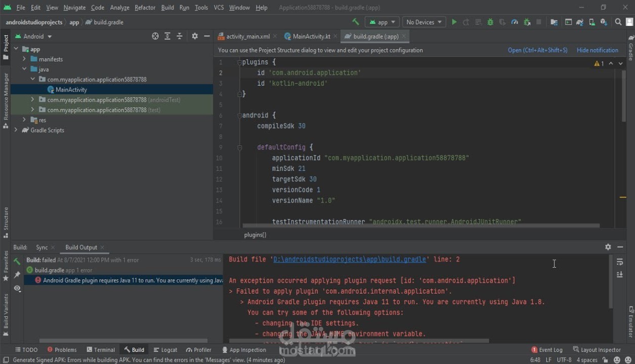This screenshot has width=635, height=364.
Task: Click Hide notification link
Action: coord(598,50)
